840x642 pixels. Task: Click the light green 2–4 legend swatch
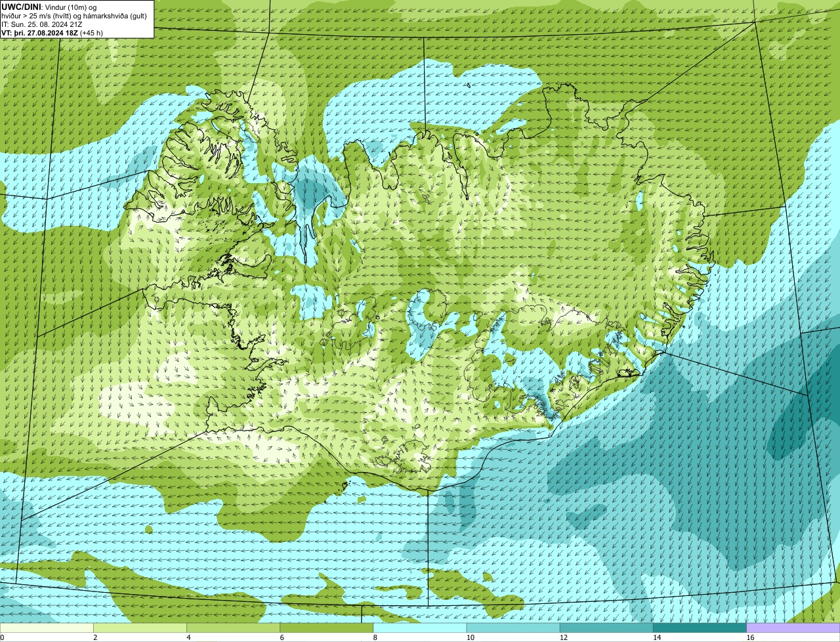click(x=140, y=628)
